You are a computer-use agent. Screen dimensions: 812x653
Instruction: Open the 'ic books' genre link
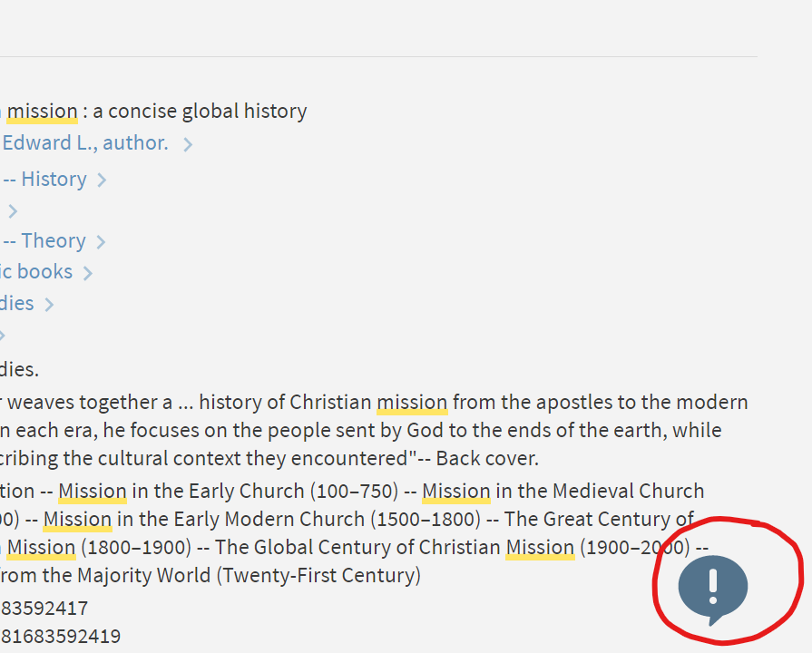[36, 271]
